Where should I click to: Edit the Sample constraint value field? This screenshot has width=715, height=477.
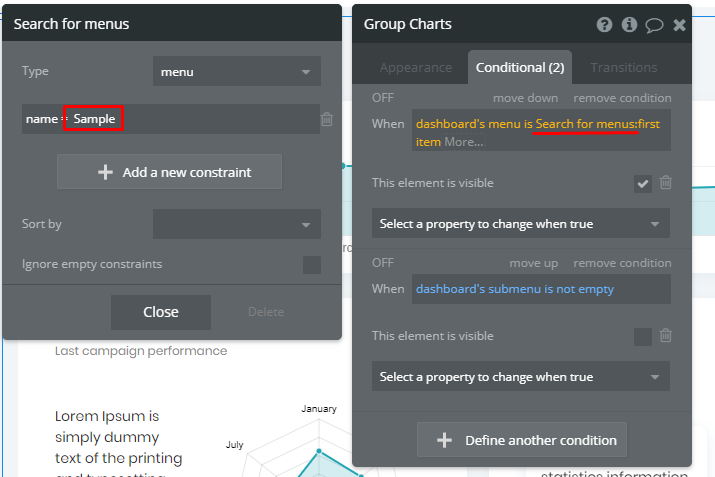(x=94, y=119)
